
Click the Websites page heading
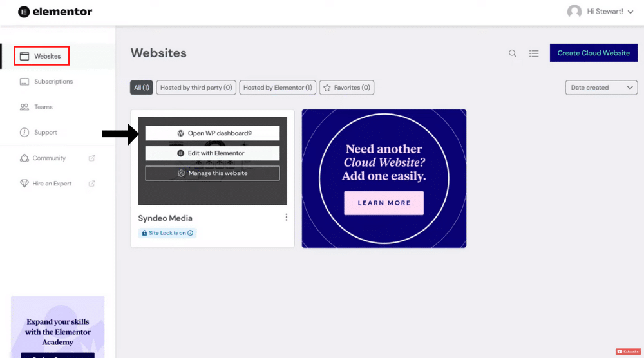(x=158, y=53)
